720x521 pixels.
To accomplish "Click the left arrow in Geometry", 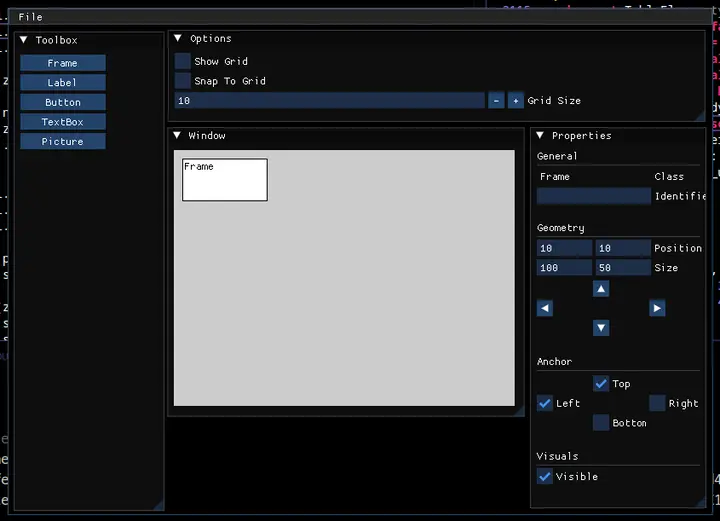I will [x=545, y=308].
